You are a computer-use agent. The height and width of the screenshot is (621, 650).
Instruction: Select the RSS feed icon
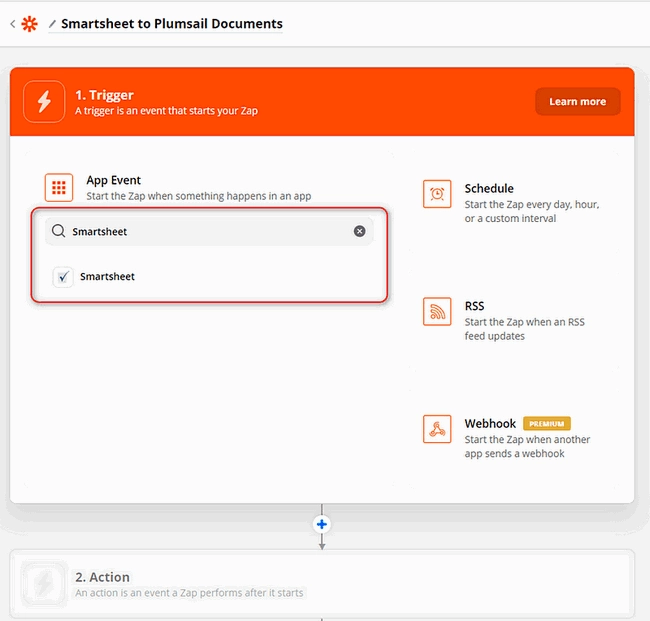(x=437, y=312)
